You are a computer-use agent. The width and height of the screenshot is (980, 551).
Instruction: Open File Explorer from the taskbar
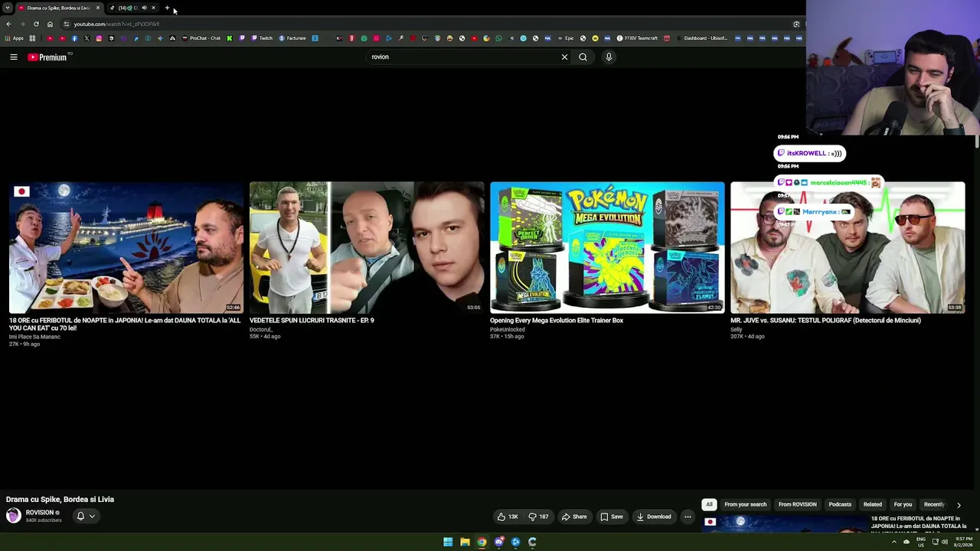[x=465, y=542]
